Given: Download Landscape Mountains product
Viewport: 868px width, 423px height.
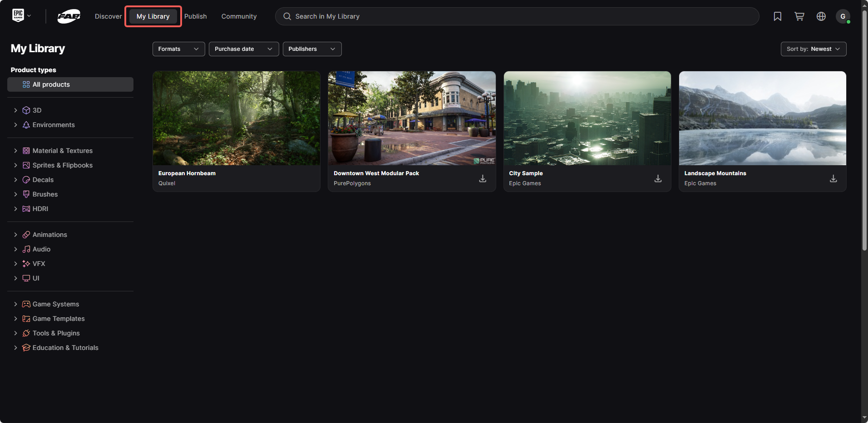Looking at the screenshot, I should pos(833,178).
